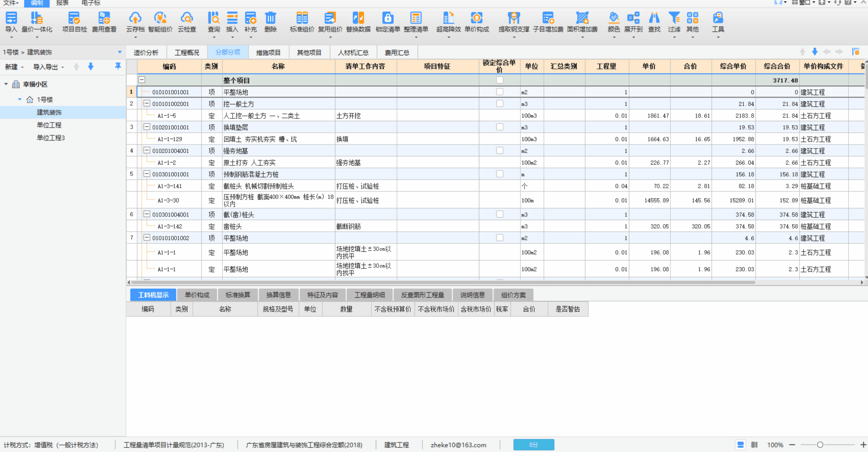This screenshot has height=452, width=868.
Task: Select 单位工程3 in the project tree
Action: (51, 138)
